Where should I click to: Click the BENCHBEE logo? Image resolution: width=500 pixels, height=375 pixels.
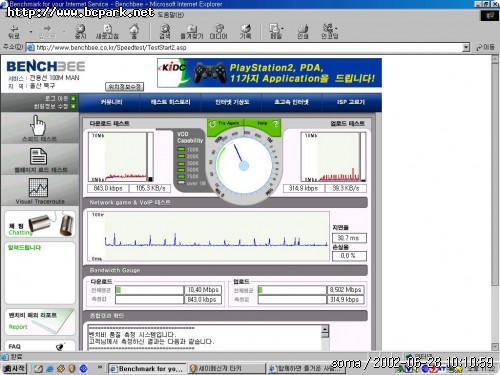(x=46, y=67)
